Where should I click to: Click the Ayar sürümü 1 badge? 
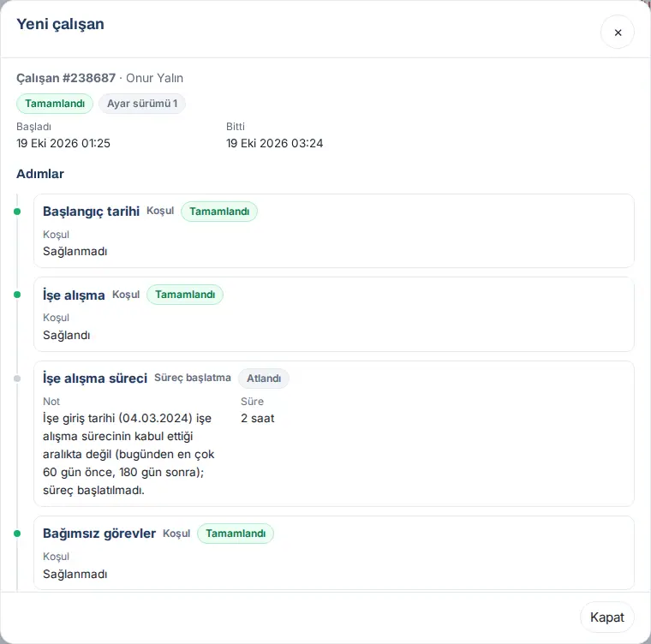[x=142, y=104]
